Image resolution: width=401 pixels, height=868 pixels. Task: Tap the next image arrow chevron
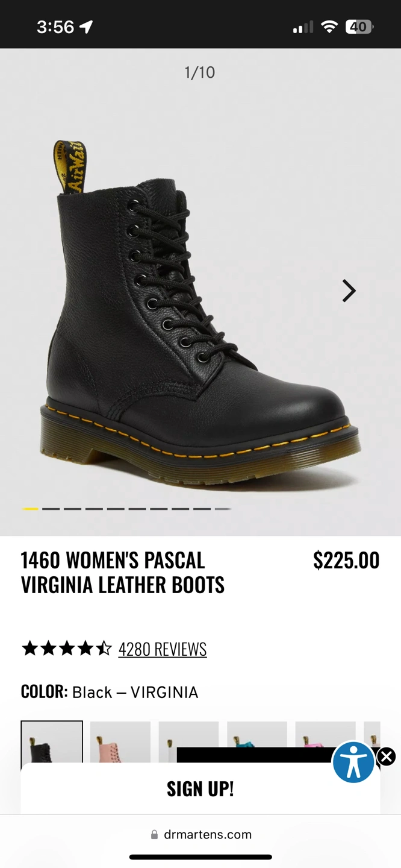point(349,291)
